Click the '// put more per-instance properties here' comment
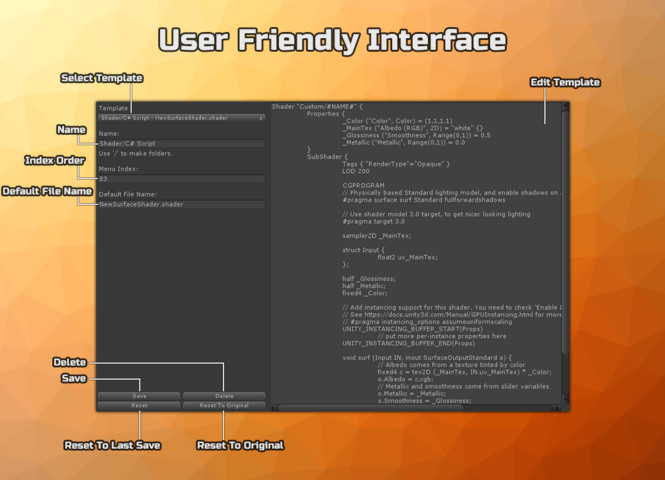This screenshot has width=665, height=480. tap(442, 336)
